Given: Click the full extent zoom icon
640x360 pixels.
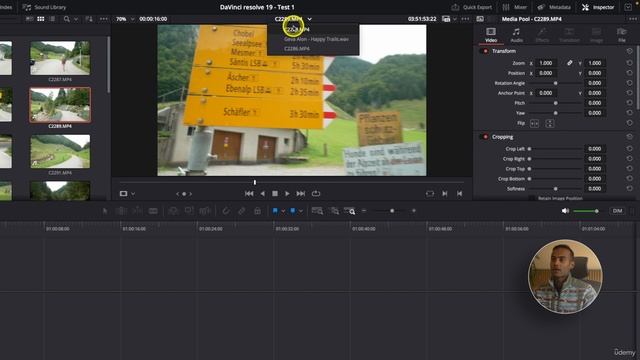Looking at the screenshot, I should (317, 211).
